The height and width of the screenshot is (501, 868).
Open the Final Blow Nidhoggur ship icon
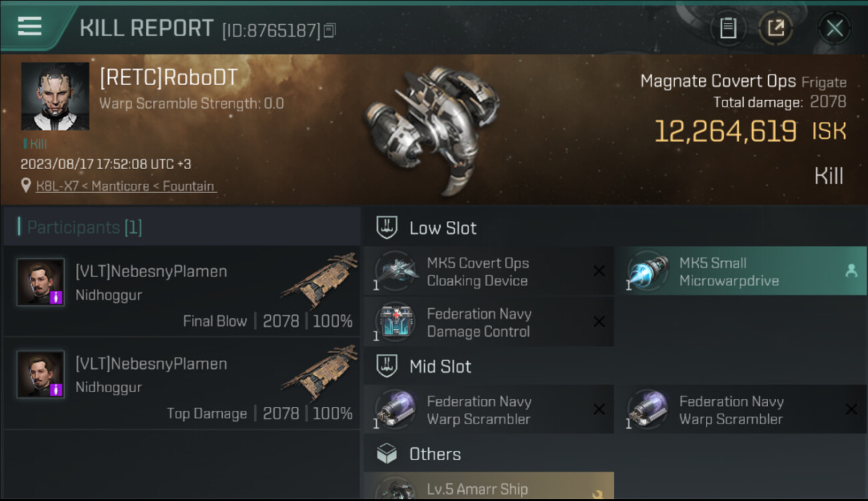point(320,280)
